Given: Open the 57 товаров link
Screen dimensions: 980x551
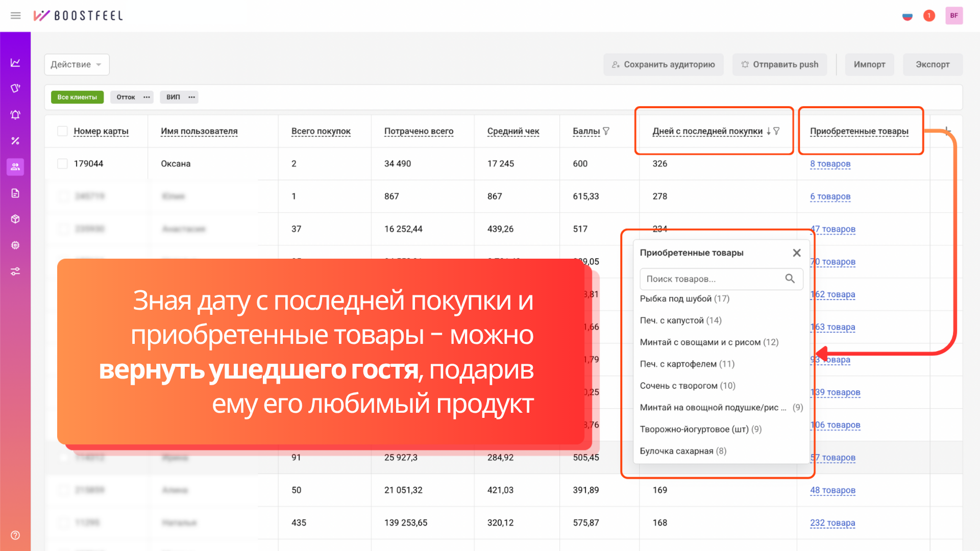Looking at the screenshot, I should (834, 458).
